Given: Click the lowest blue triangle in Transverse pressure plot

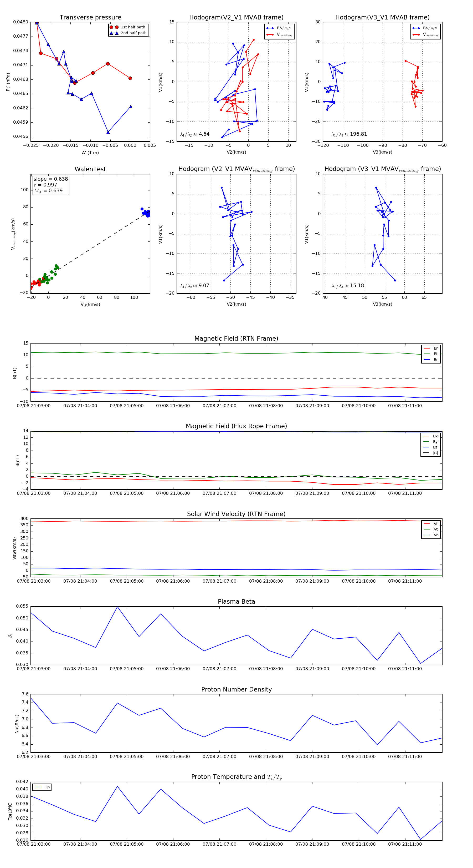Looking at the screenshot, I should tap(108, 132).
